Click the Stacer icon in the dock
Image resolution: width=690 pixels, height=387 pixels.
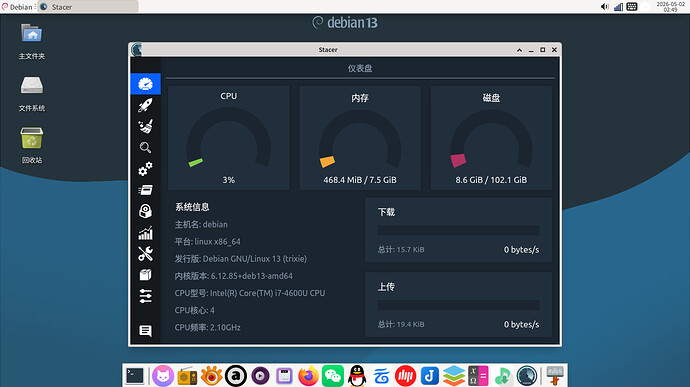click(527, 376)
